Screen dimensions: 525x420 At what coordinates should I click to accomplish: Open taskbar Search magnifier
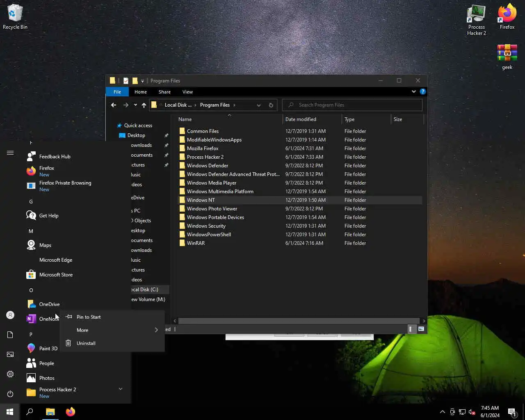[x=30, y=412]
